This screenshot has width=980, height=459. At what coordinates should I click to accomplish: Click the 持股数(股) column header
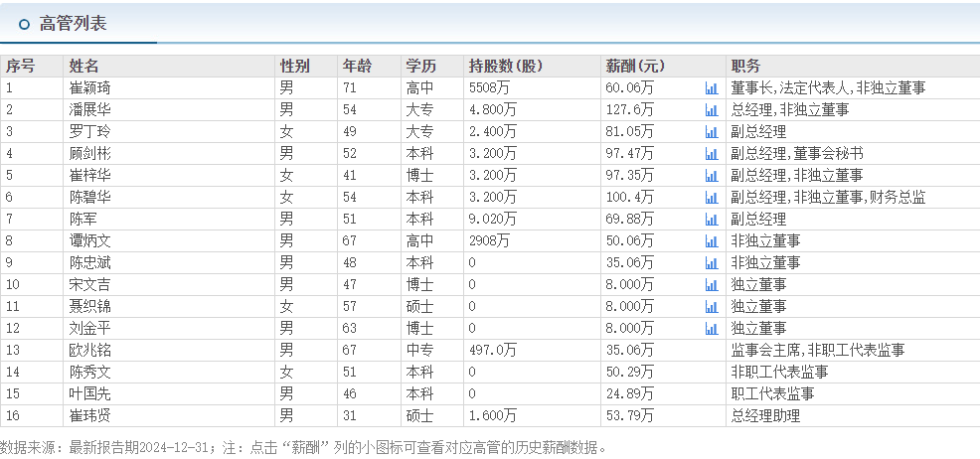505,67
